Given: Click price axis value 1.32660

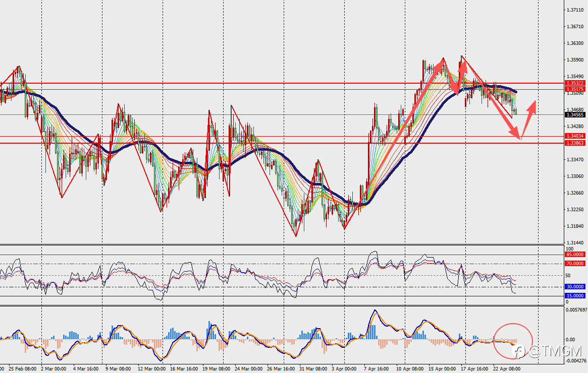Looking at the screenshot, I should [575, 193].
